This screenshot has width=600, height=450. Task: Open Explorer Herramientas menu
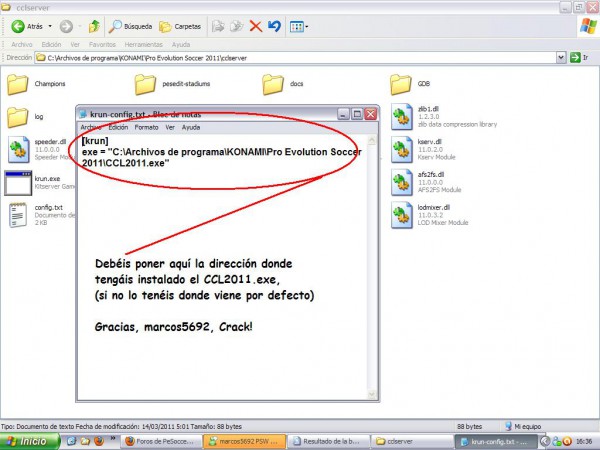pyautogui.click(x=143, y=44)
